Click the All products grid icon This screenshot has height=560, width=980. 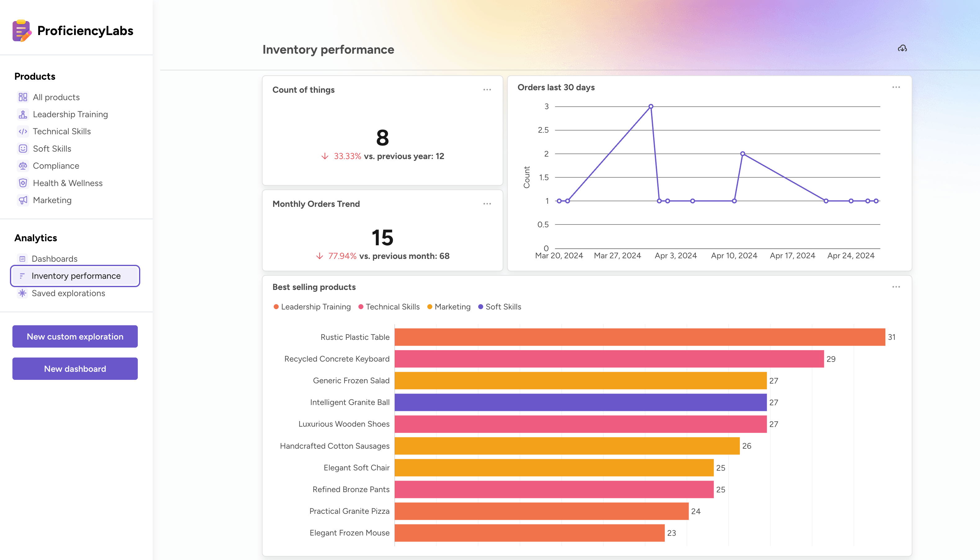[x=23, y=97]
